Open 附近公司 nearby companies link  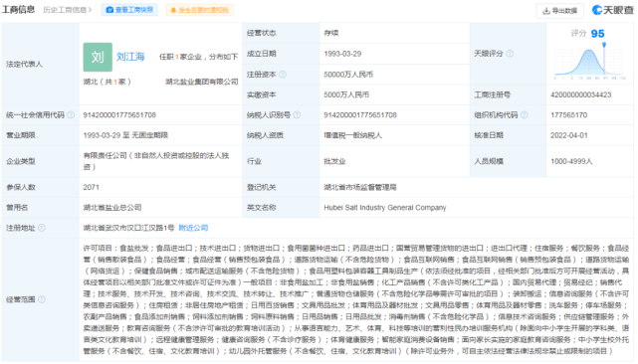pos(193,228)
